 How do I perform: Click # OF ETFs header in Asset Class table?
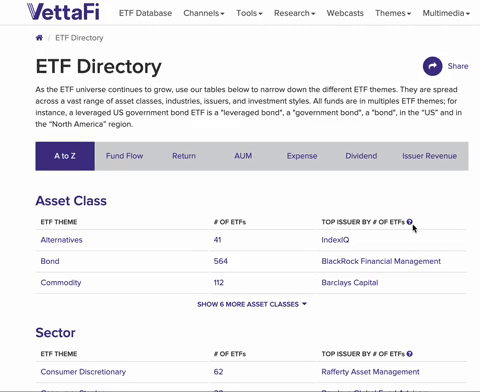click(x=230, y=222)
